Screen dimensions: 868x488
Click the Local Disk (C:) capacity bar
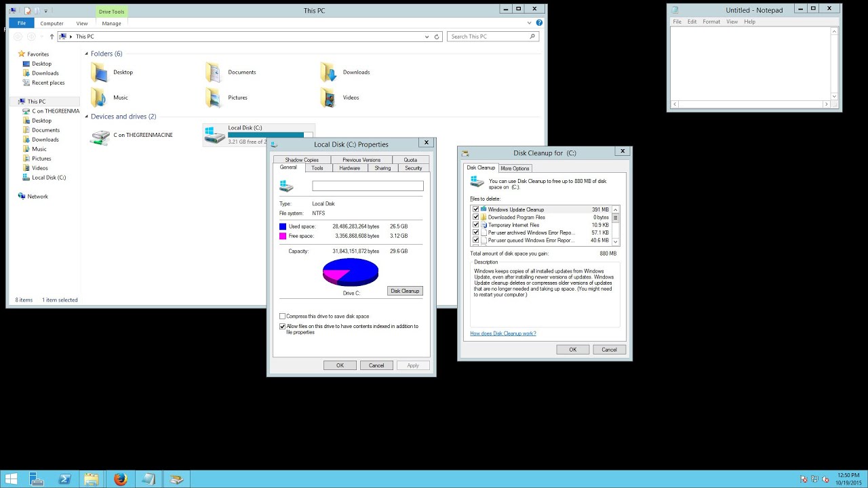coord(270,135)
